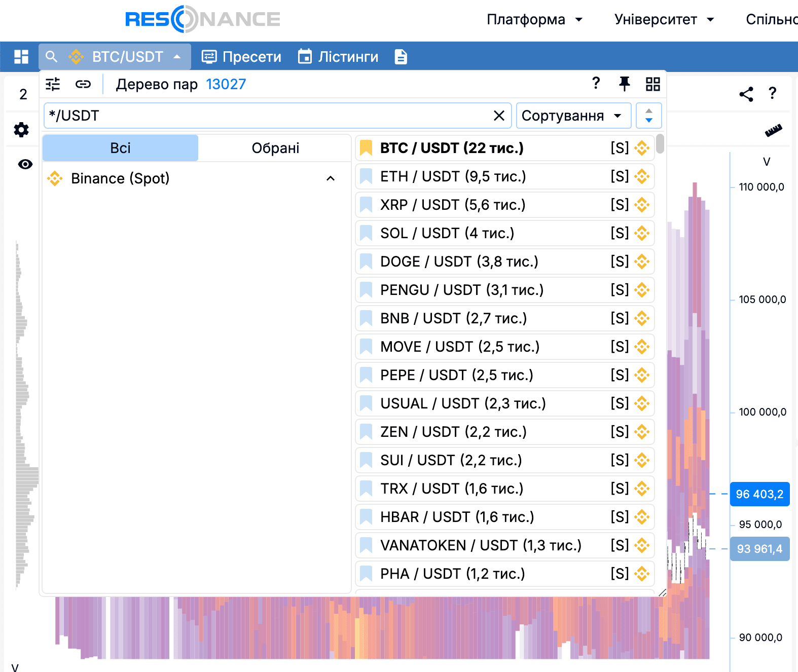Clear the */USDT search text
Screen dimensions: 798x672
pos(499,116)
